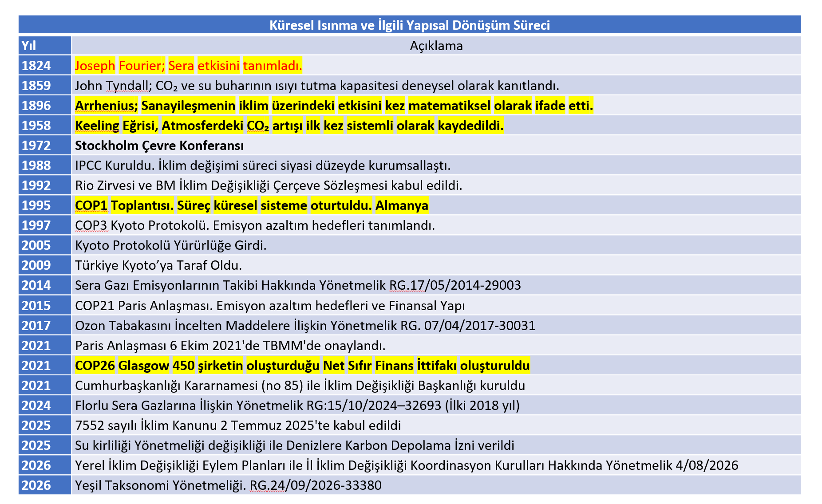The width and height of the screenshot is (822, 504).
Task: Click the 'Yerel İklim Değişikliği Eylem Planları' row
Action: tap(436, 465)
